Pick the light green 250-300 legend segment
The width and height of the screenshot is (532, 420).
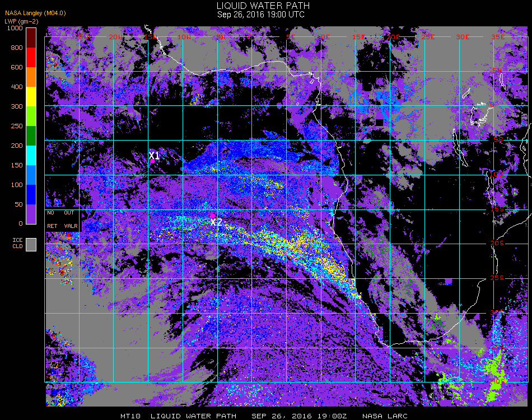[x=31, y=116]
